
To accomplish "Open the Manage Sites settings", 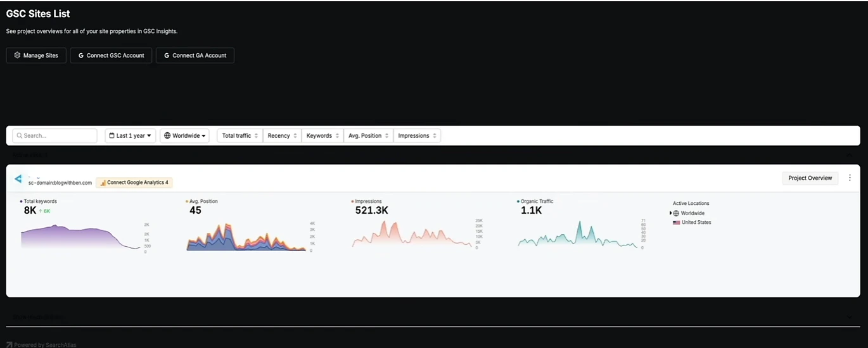I will pyautogui.click(x=36, y=56).
